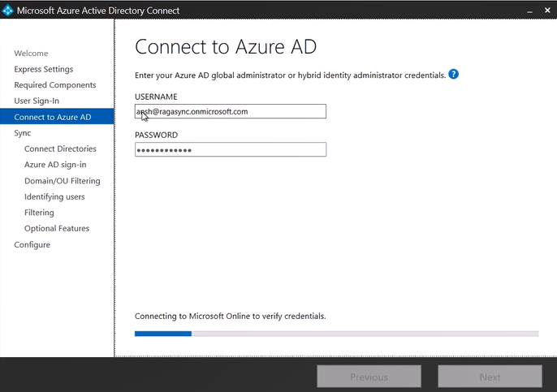Close the Azure AD Connect window
The image size is (557, 392).
(x=547, y=11)
